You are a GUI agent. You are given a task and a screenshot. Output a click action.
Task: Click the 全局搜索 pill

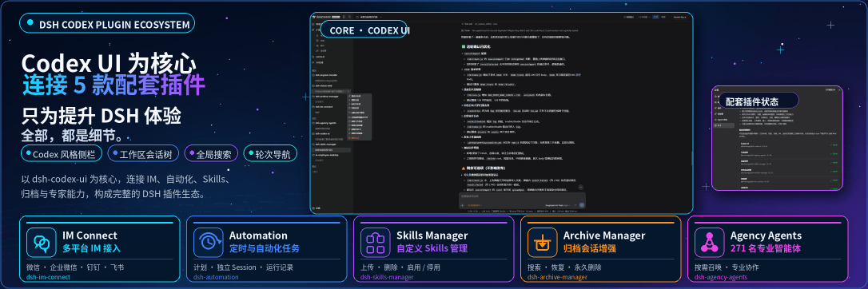tap(212, 154)
